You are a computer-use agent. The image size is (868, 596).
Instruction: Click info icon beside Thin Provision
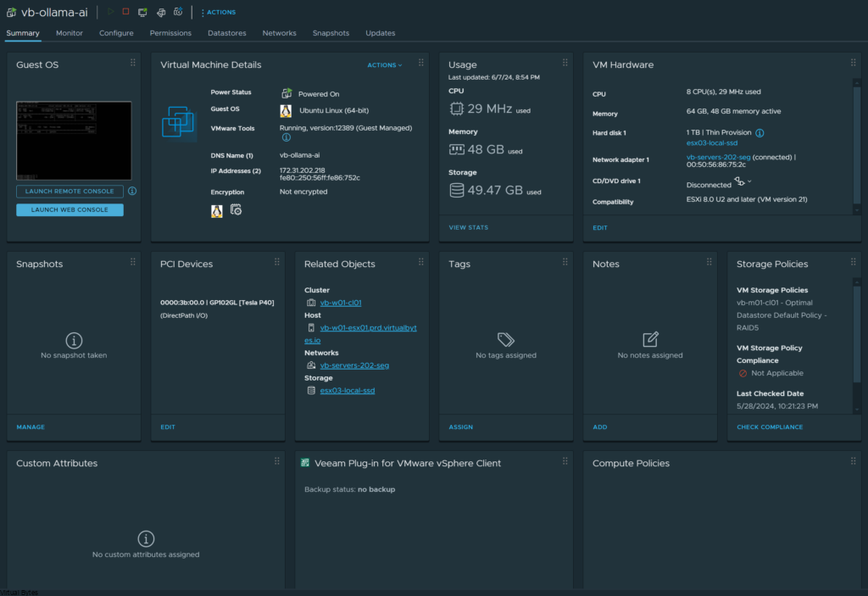pos(759,133)
